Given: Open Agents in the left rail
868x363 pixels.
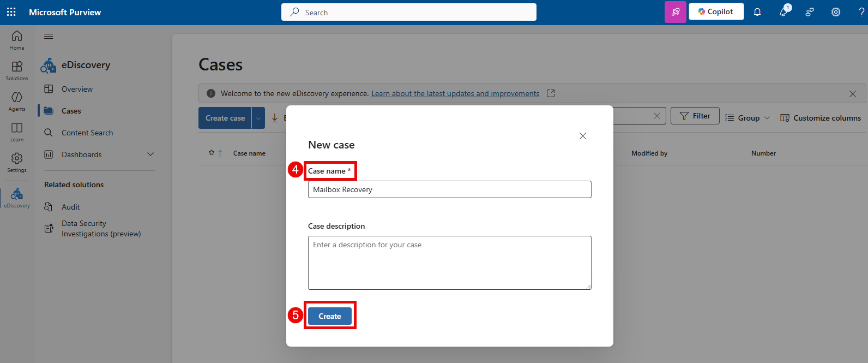Looking at the screenshot, I should [17, 100].
